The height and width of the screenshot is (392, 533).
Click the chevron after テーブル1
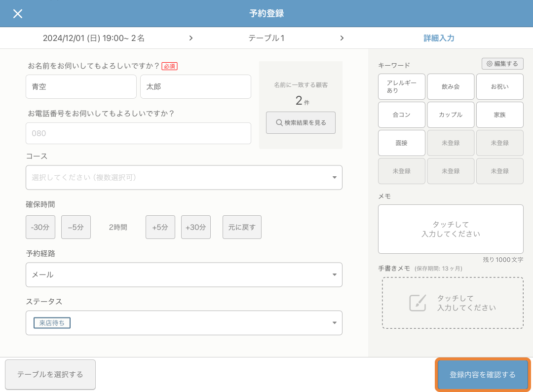click(x=342, y=38)
